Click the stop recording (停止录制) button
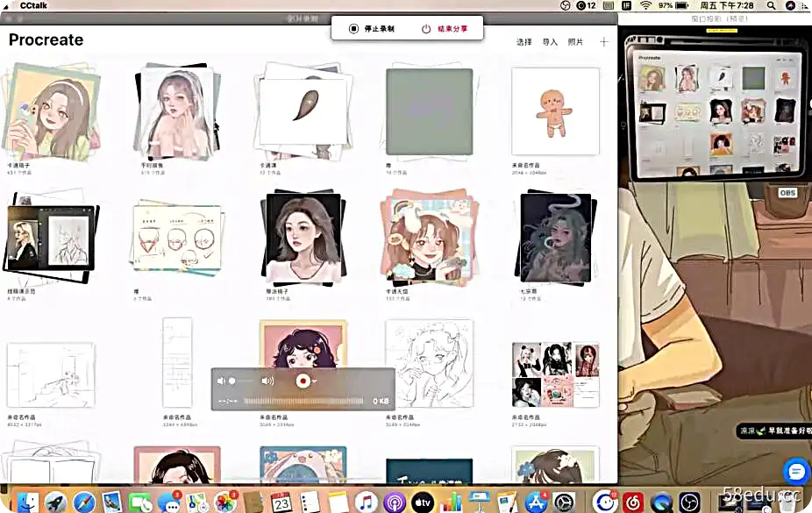The height and width of the screenshot is (513, 812). pos(372,29)
